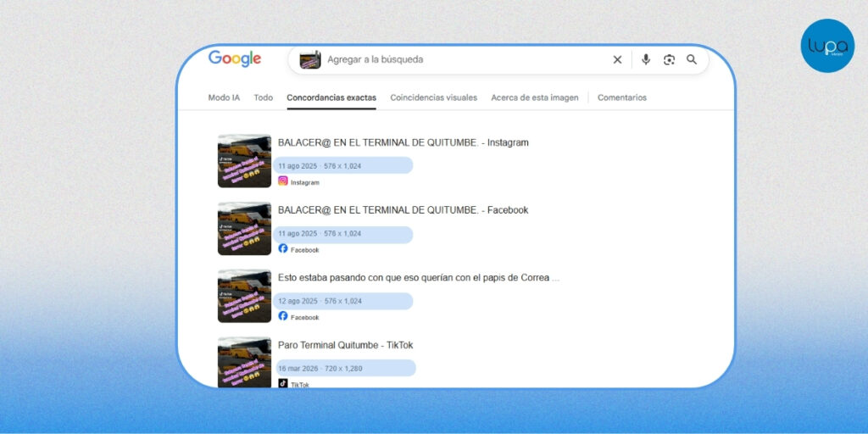Open the Instagram BALACER@ Quitumbe result
Viewport: 868px width, 434px height.
pyautogui.click(x=403, y=142)
